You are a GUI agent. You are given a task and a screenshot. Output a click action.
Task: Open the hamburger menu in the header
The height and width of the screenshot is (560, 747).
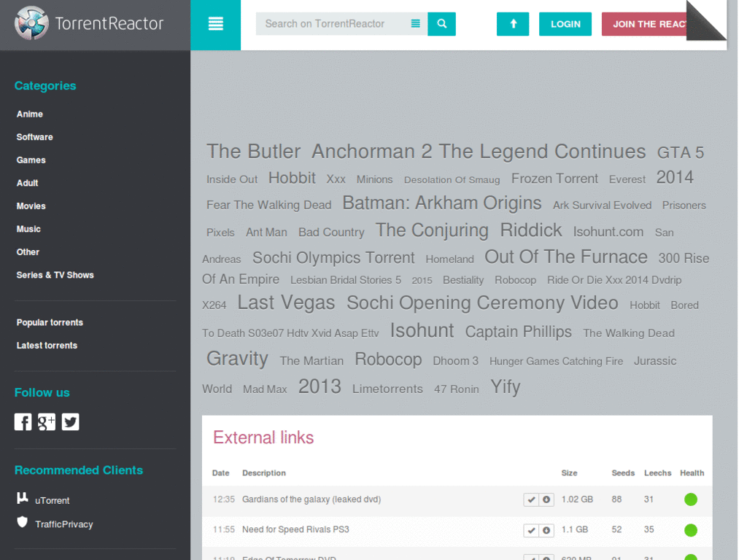coord(215,24)
